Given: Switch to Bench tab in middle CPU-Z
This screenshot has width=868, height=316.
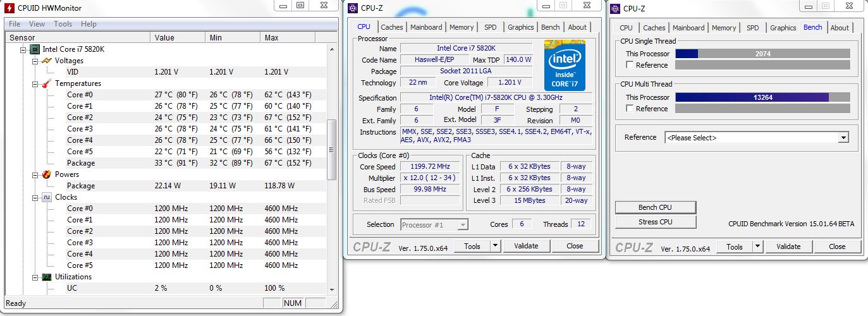Looking at the screenshot, I should (551, 27).
